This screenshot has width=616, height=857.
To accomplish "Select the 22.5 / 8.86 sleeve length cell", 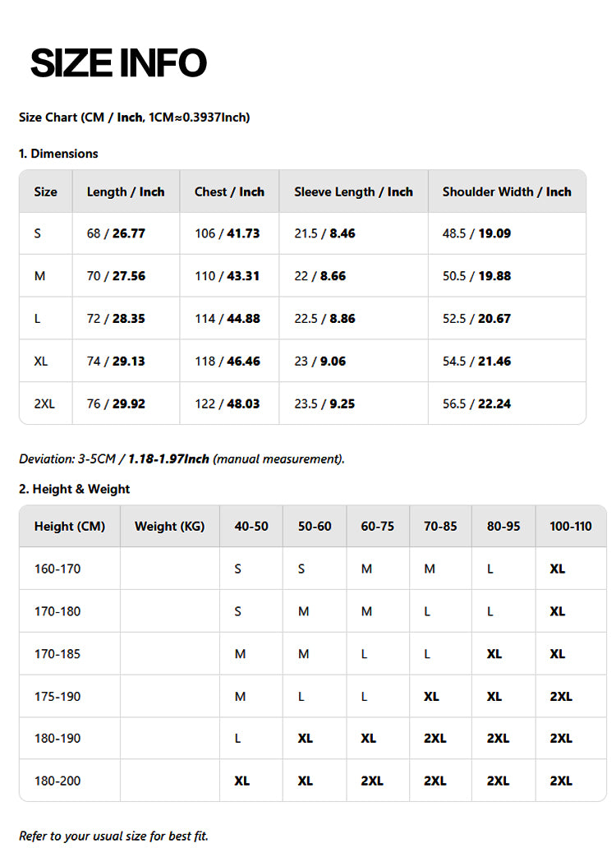I will [324, 319].
